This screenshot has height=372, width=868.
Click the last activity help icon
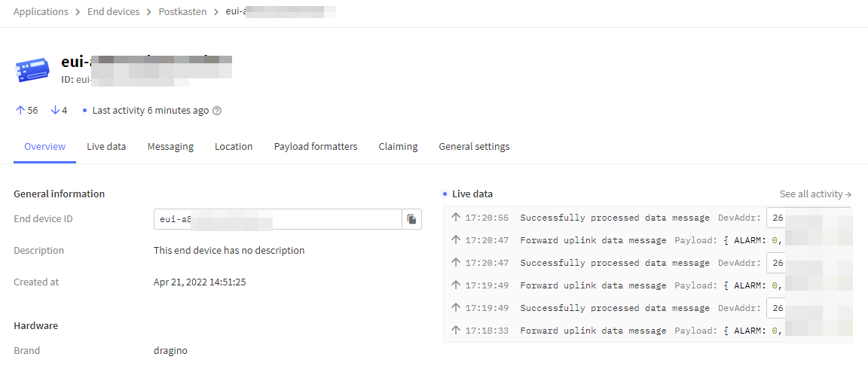(x=217, y=111)
